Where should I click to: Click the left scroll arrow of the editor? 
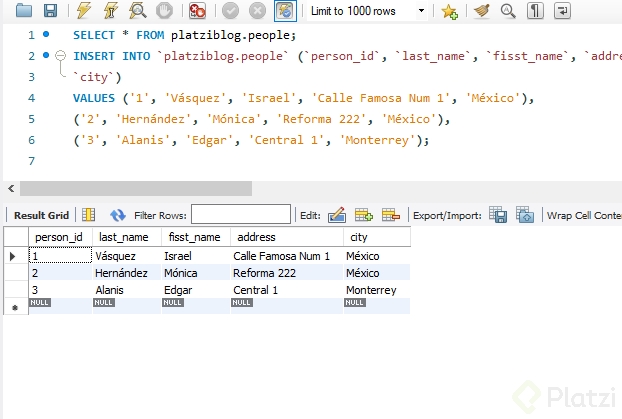11,188
